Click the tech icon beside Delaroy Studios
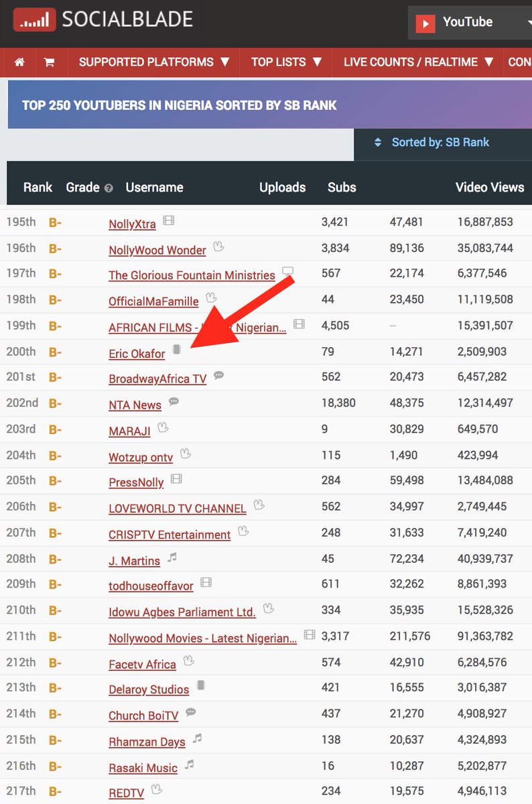 tap(200, 685)
